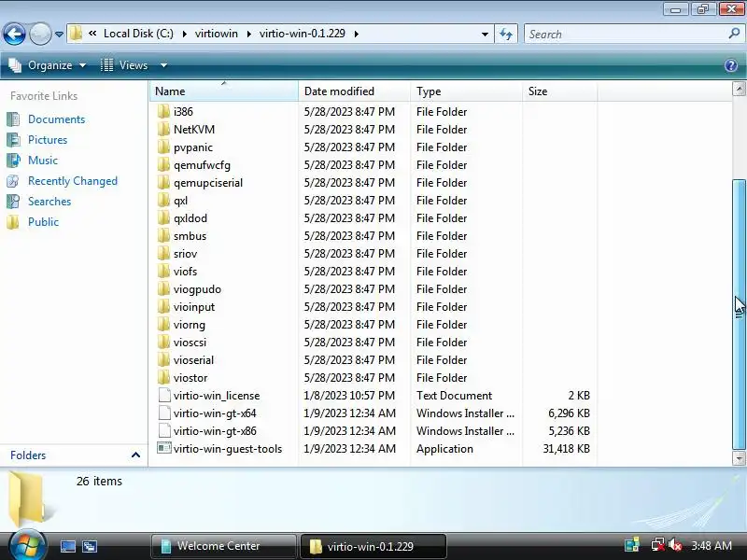Sort by the Type column header
The height and width of the screenshot is (560, 747).
[466, 91]
